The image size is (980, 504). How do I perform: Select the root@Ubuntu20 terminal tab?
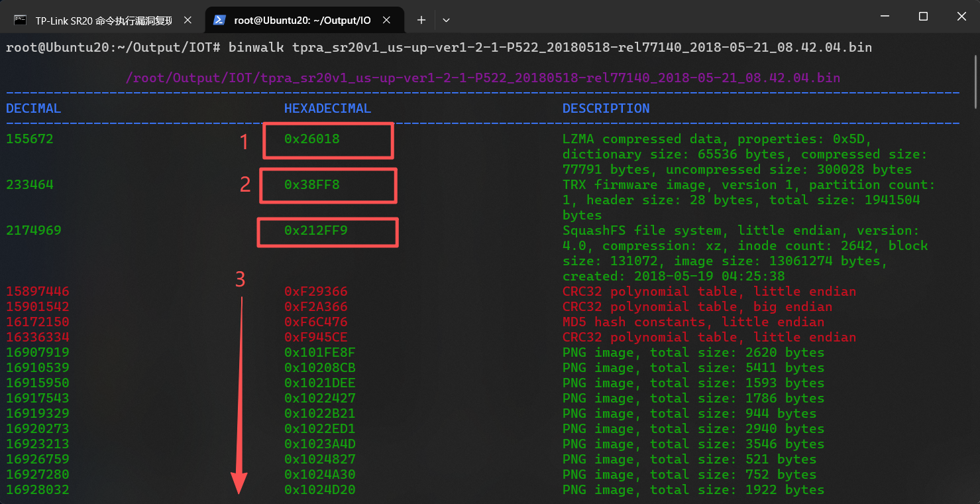click(x=304, y=20)
